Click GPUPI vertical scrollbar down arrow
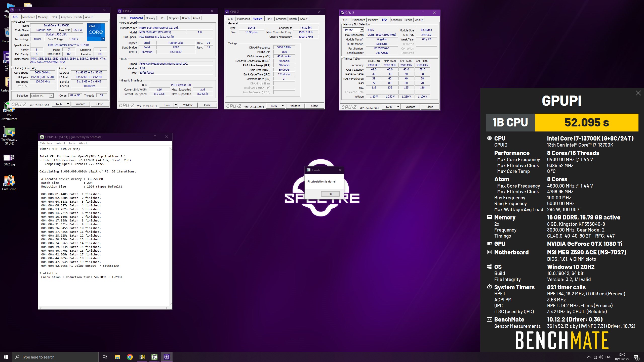644x362 pixels. pyautogui.click(x=171, y=304)
